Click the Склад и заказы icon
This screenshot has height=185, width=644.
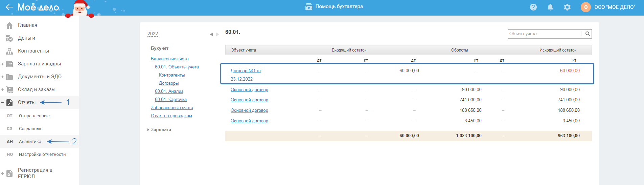[x=9, y=89]
